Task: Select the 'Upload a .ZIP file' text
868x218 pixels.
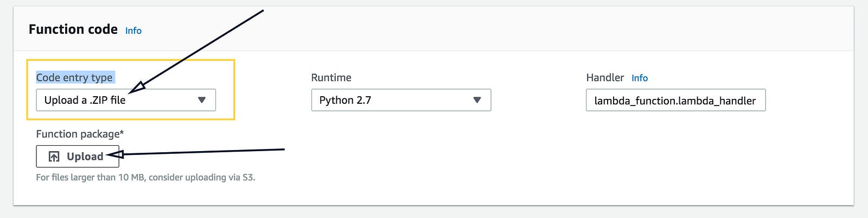Action: pyautogui.click(x=85, y=100)
